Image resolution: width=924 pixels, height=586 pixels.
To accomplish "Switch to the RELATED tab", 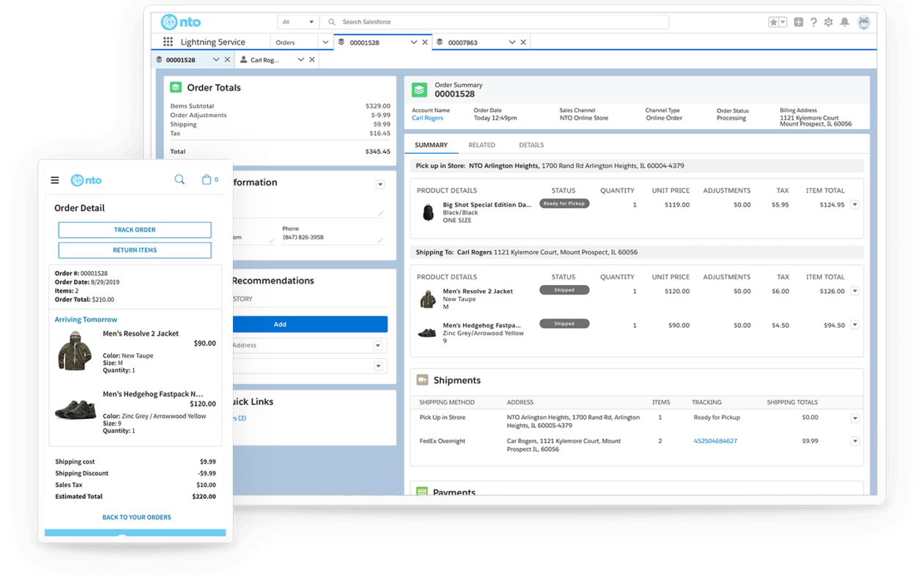I will pyautogui.click(x=481, y=145).
